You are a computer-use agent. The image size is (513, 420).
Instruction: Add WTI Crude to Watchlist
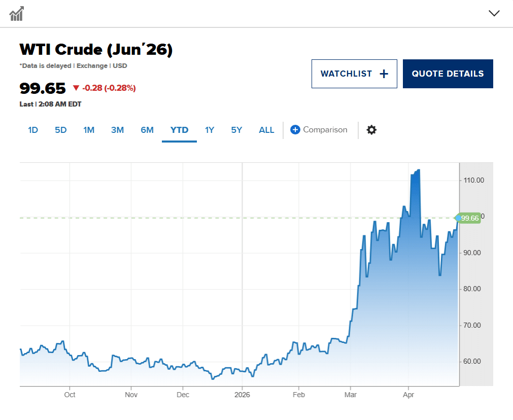pos(354,73)
